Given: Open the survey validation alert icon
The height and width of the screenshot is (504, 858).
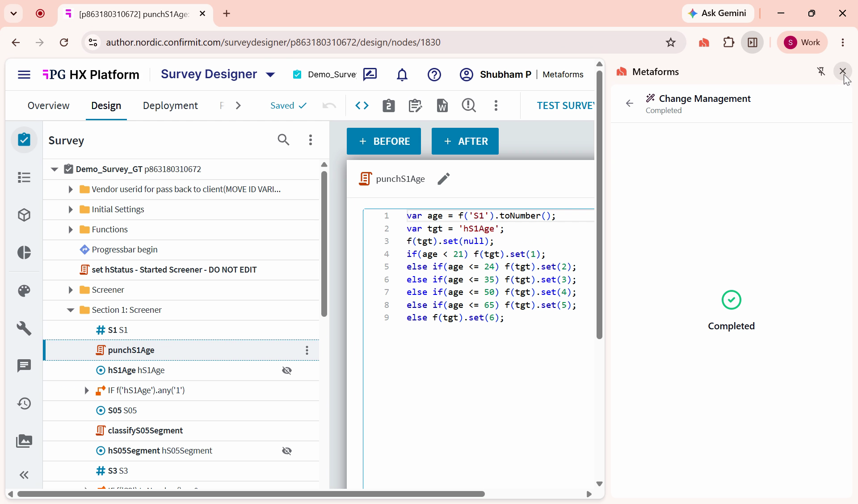Looking at the screenshot, I should [469, 105].
